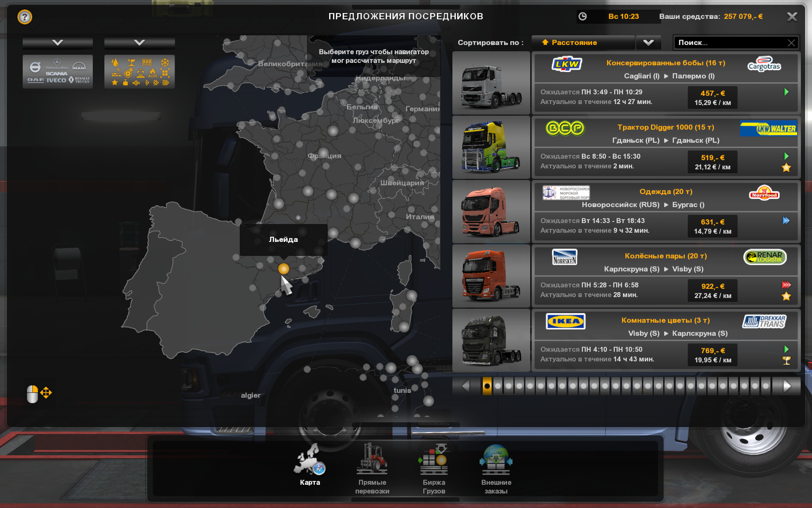Image resolution: width=812 pixels, height=508 pixels.
Task: Select the orange Iveco truck thumbnail
Action: point(491,212)
